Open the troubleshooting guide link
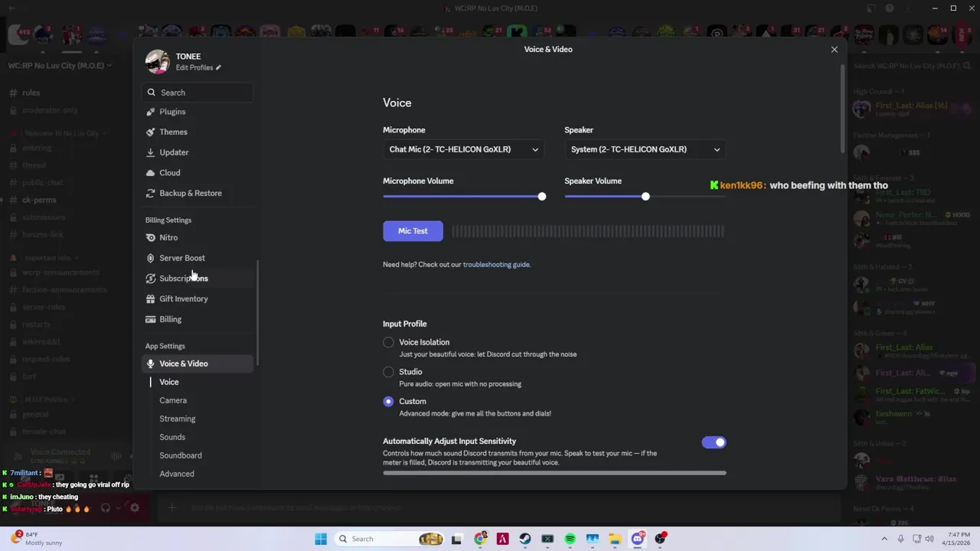This screenshot has width=980, height=551. click(496, 265)
